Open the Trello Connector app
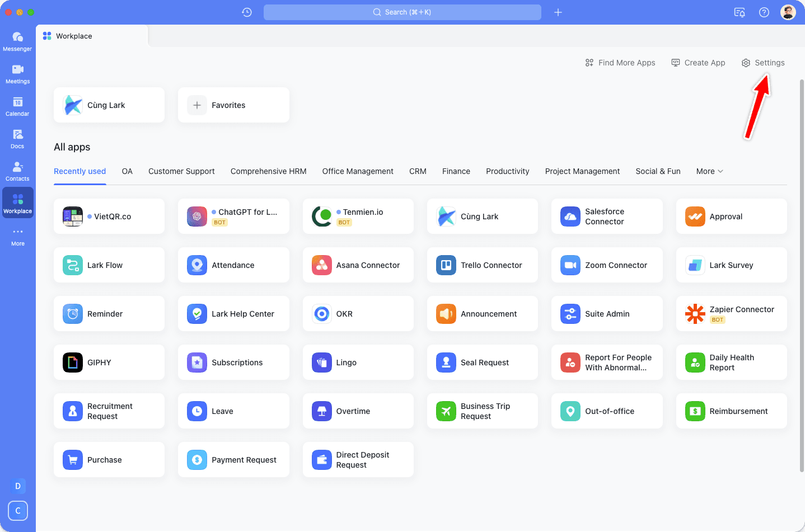 pos(482,265)
